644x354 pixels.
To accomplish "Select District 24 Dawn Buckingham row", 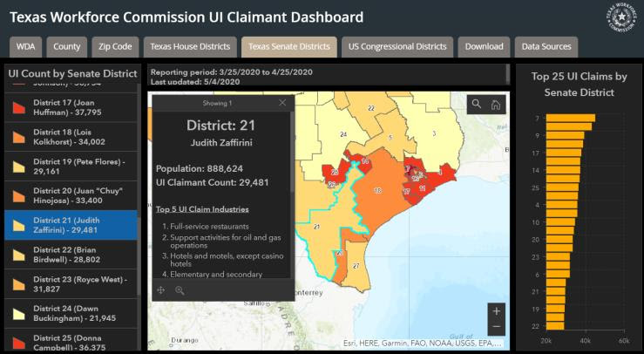I will click(71, 313).
